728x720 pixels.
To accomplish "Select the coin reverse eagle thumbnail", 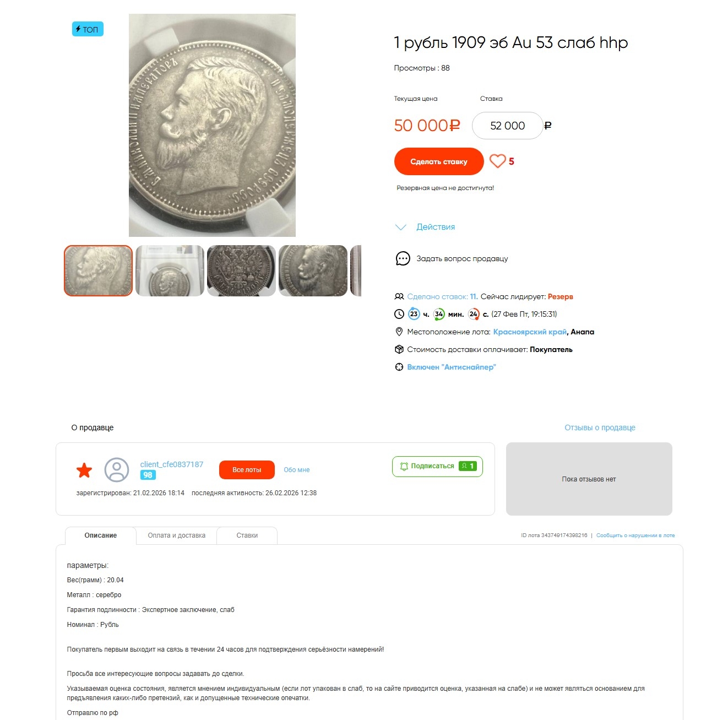I will tap(241, 270).
